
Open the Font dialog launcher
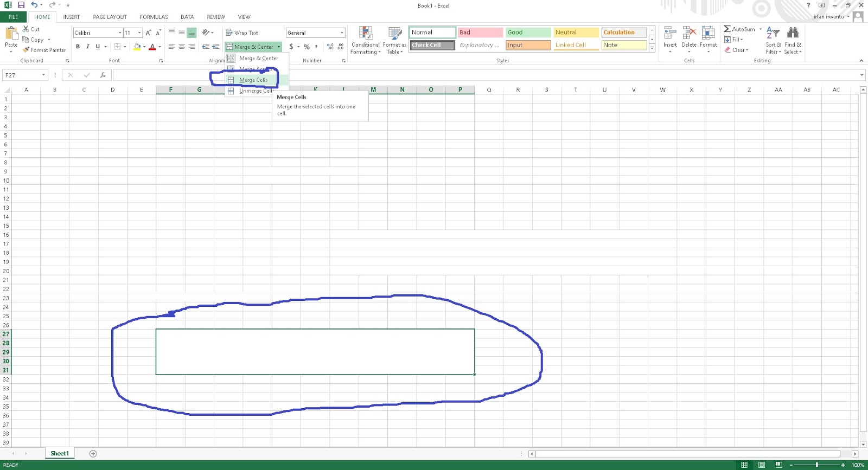coord(161,61)
